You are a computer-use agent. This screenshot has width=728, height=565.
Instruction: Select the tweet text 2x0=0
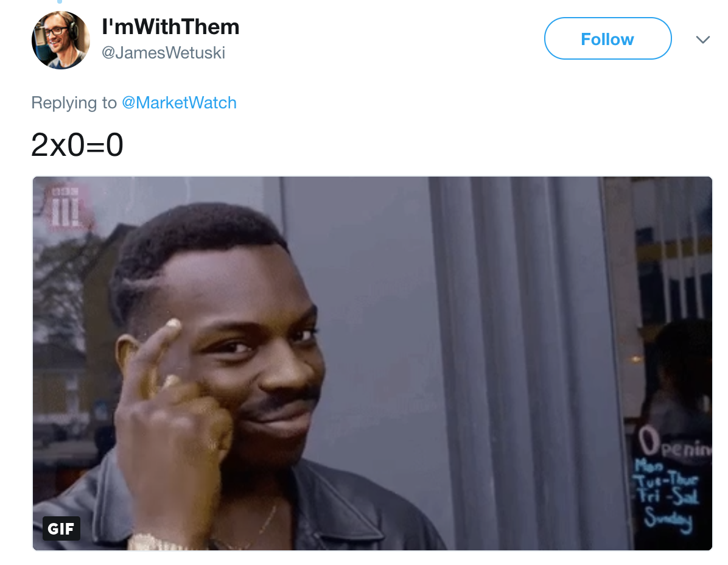pyautogui.click(x=77, y=145)
